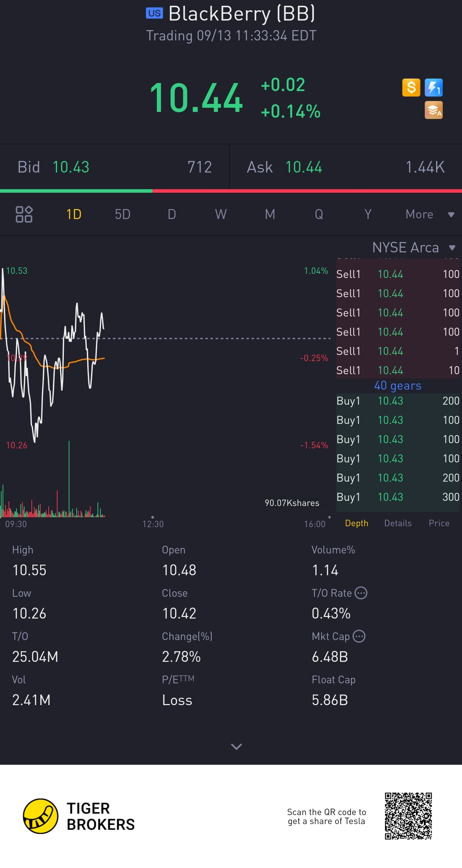This screenshot has width=462, height=868.
Task: Open the Price tab
Action: click(439, 523)
